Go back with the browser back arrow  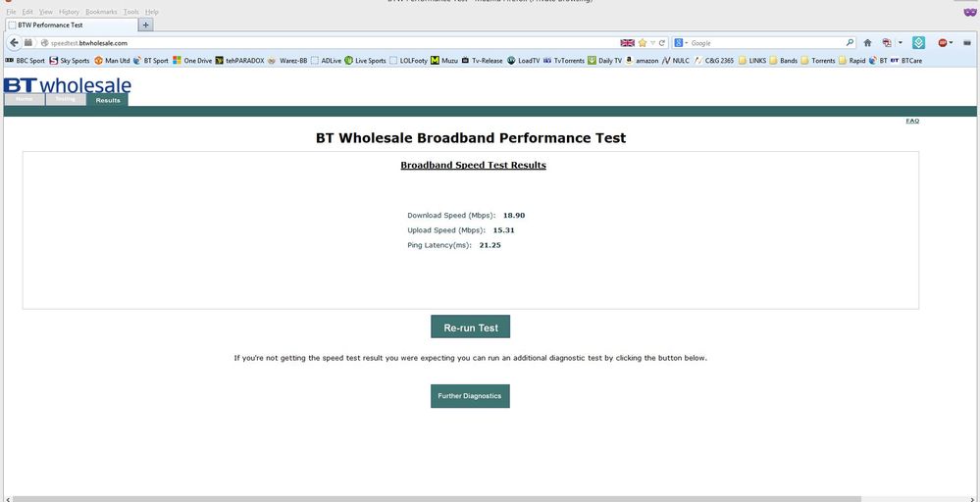click(x=14, y=43)
